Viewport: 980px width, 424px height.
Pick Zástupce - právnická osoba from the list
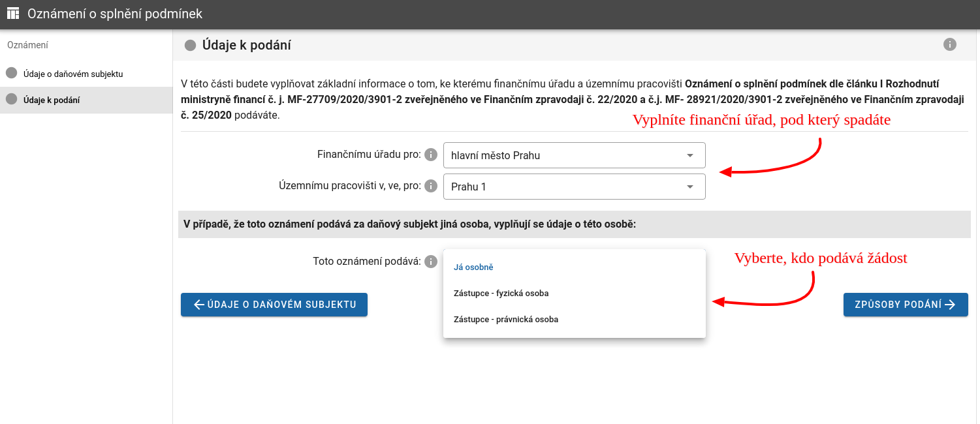pos(505,320)
